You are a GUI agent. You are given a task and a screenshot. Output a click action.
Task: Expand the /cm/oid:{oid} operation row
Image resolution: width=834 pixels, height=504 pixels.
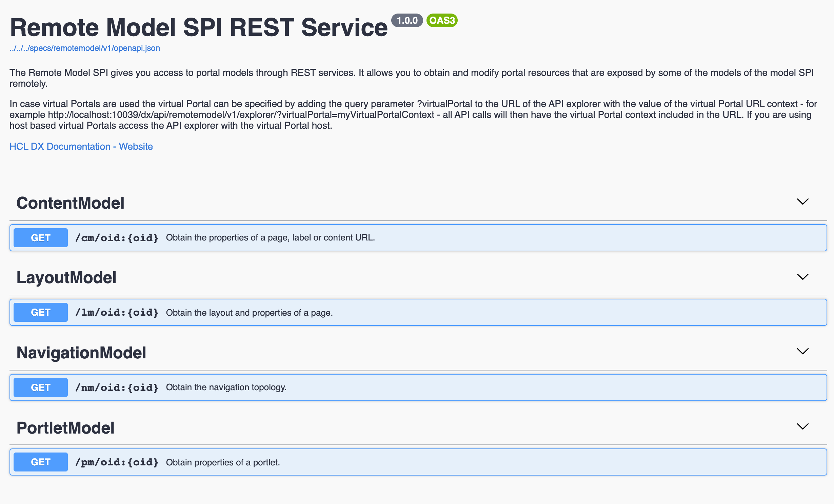[x=407, y=237]
